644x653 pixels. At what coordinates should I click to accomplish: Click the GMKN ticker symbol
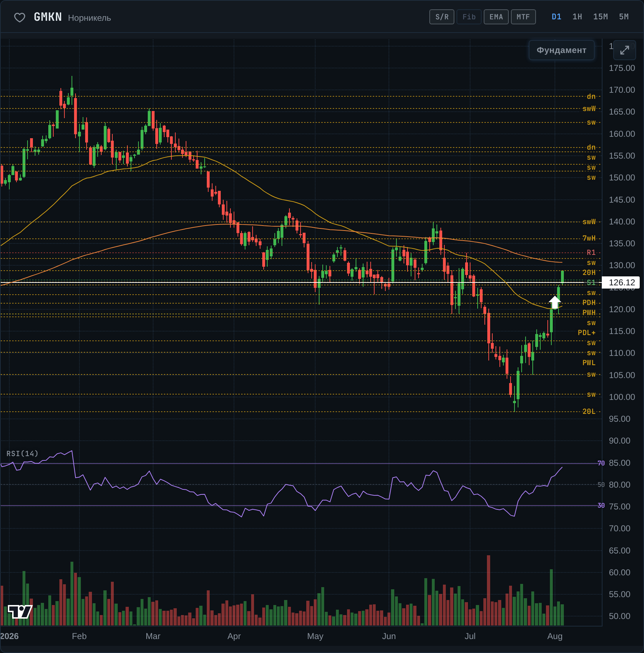tap(48, 17)
